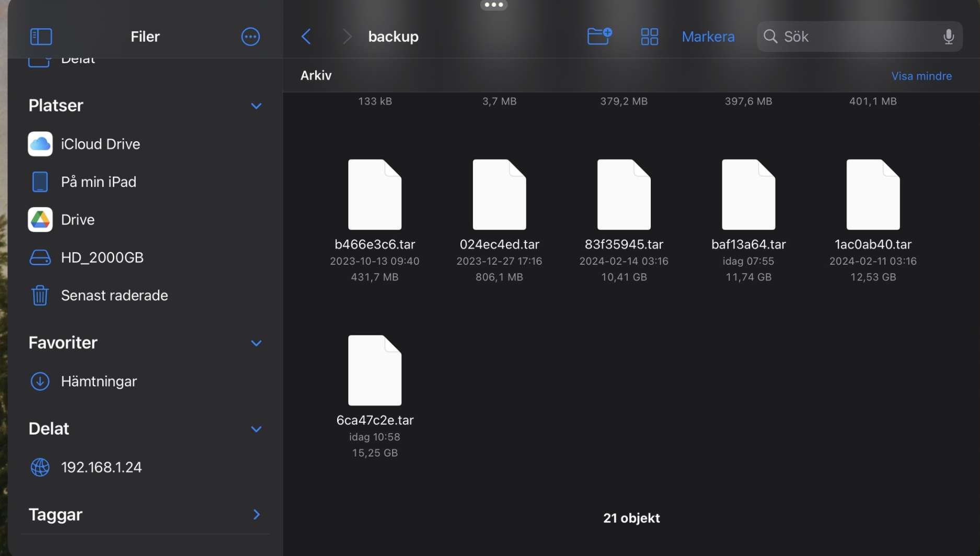Create a new folder with the folder-plus icon
This screenshot has height=556, width=980.
(x=599, y=36)
